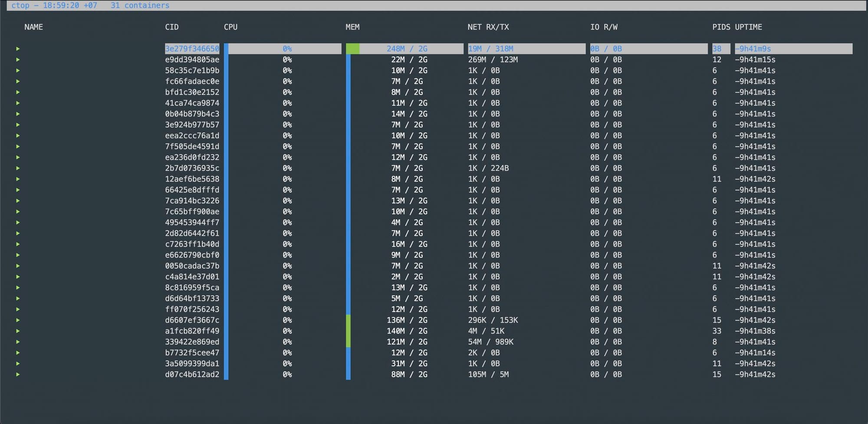Click green status arrow for container 3e279f346650
Screen dimensions: 868x424
[x=18, y=49]
